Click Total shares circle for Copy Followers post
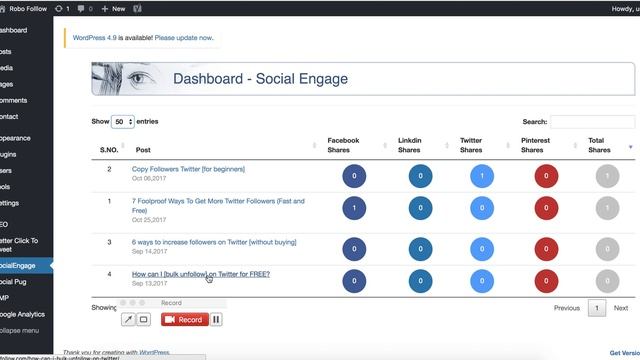Screen dimensions: 640x360 (607, 176)
